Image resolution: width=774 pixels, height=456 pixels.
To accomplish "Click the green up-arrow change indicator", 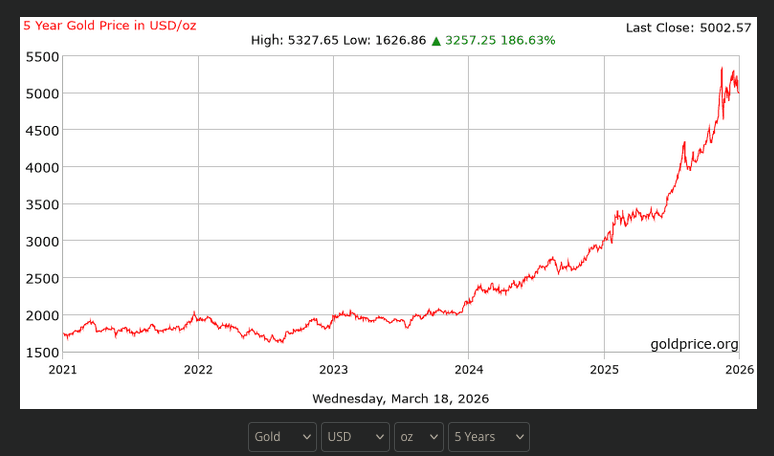I will 436,41.
